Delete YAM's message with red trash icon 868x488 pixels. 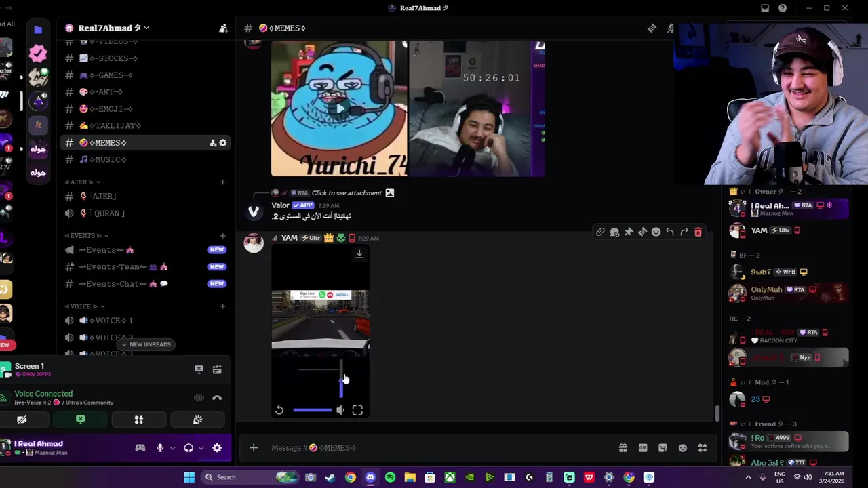pyautogui.click(x=698, y=232)
